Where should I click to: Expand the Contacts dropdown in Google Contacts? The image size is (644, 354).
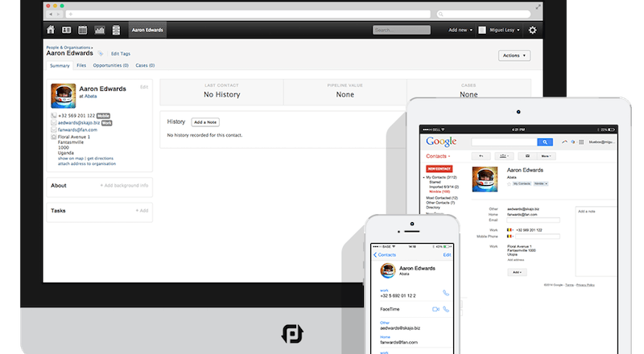point(438,156)
